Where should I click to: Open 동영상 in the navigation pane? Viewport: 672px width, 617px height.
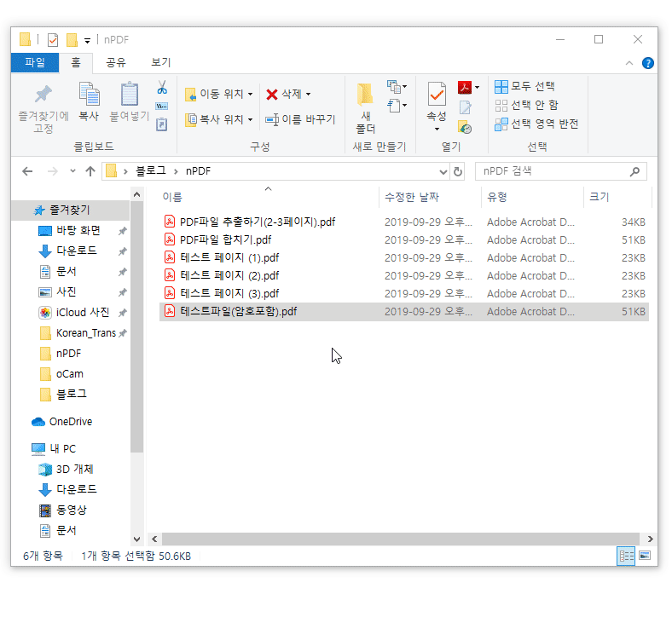tap(63, 510)
